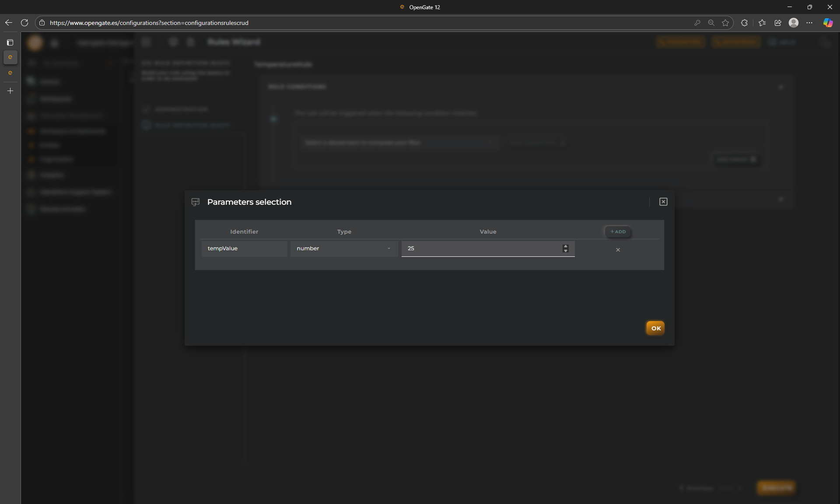Open the Copilot sidebar icon
The image size is (840, 504).
point(828,23)
